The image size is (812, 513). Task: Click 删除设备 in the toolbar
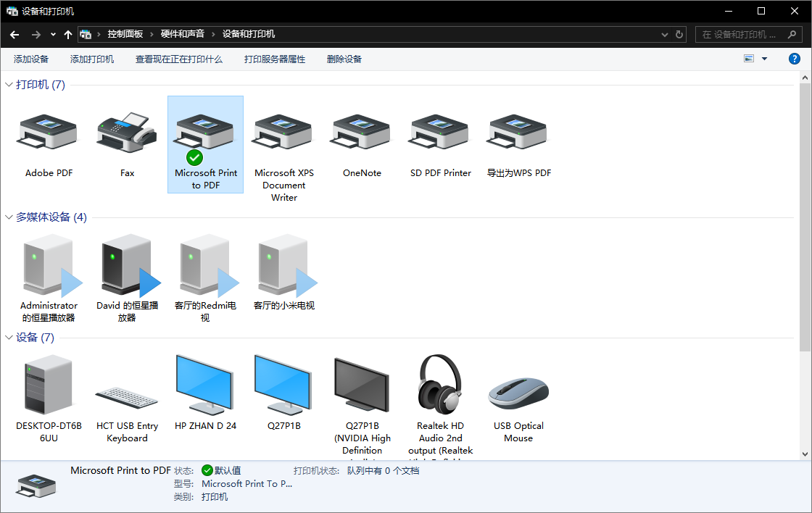(x=344, y=59)
